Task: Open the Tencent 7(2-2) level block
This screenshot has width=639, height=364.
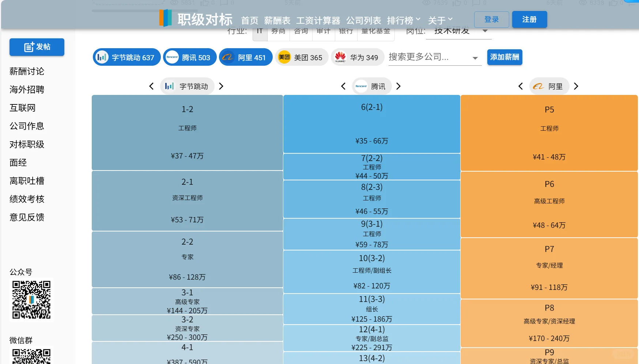Action: click(x=372, y=167)
